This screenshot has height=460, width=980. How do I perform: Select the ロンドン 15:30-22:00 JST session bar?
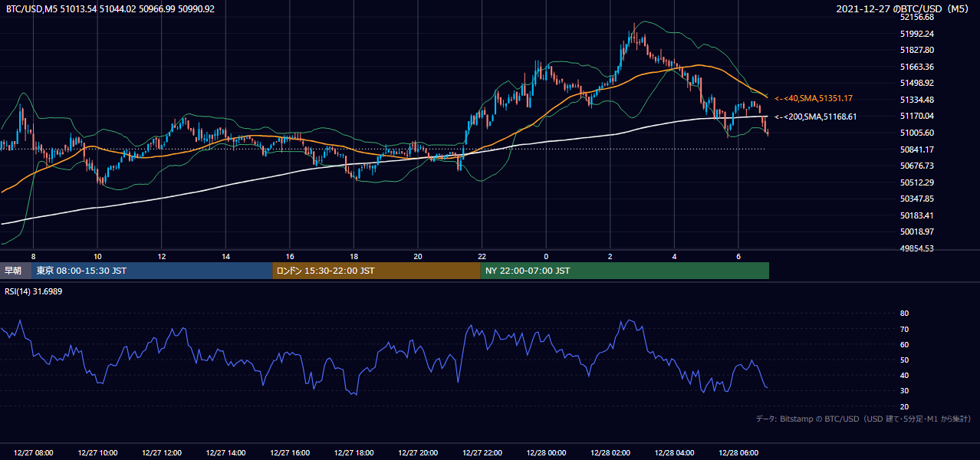[x=377, y=271]
